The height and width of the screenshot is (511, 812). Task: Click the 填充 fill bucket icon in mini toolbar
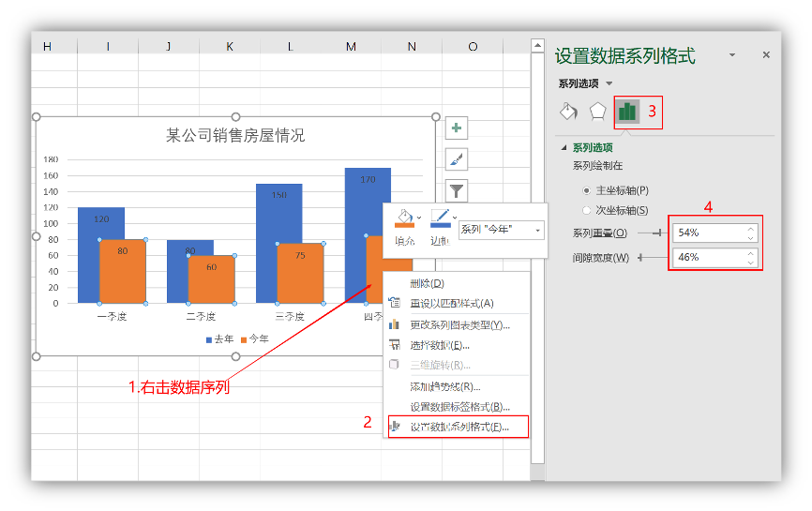(404, 218)
